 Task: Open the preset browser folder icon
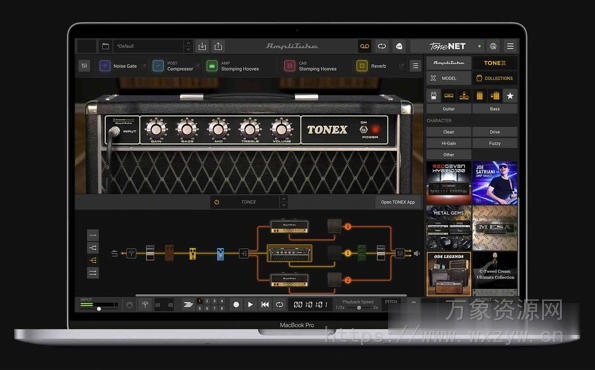pos(105,46)
